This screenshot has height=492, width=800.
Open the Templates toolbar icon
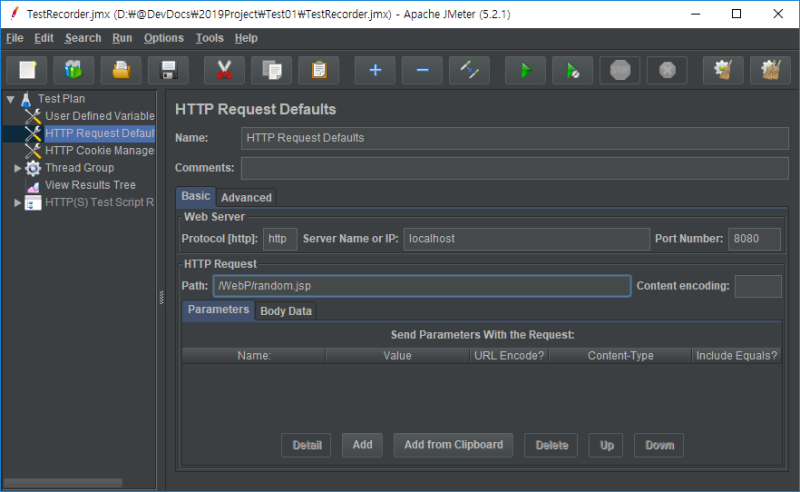tap(74, 70)
